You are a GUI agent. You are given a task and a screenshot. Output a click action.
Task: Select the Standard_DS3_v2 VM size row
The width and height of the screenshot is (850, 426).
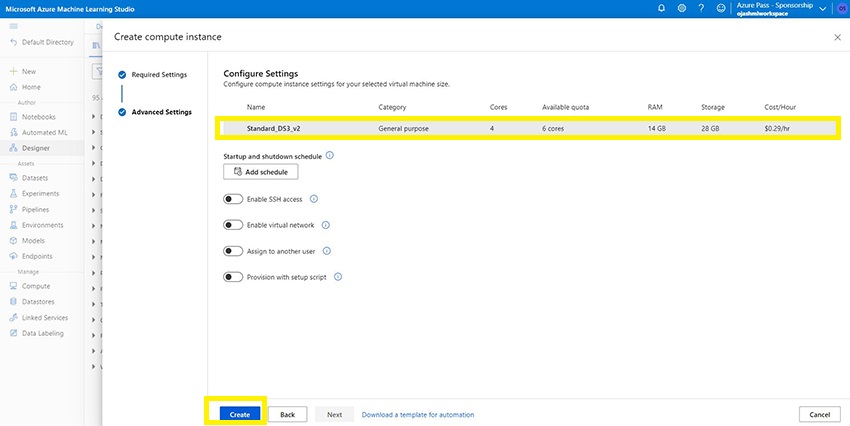tap(528, 128)
